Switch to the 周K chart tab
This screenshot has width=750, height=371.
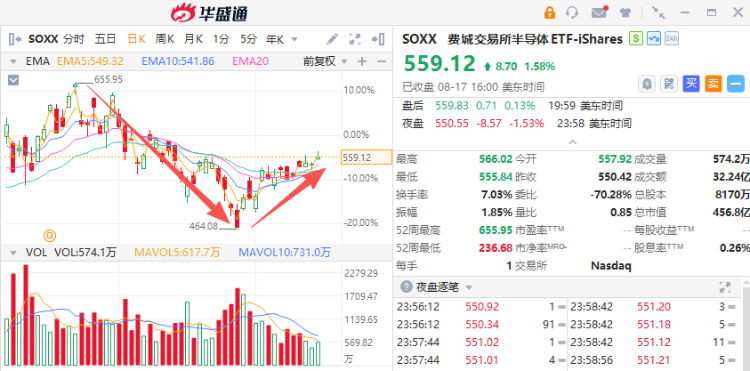pyautogui.click(x=165, y=39)
